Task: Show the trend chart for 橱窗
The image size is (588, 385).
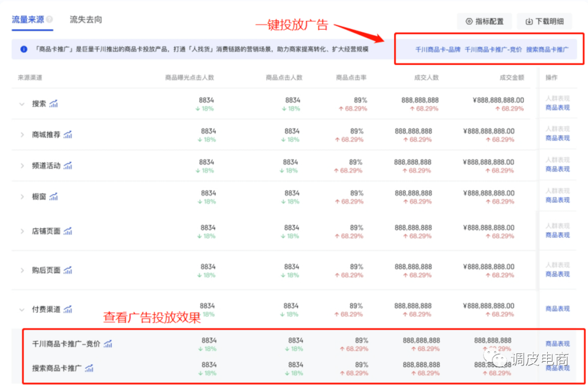Action: click(53, 197)
